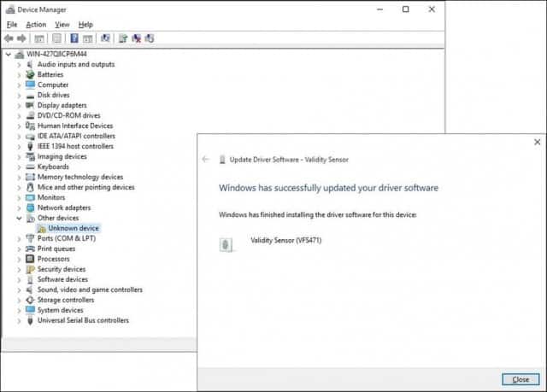Click the Scan for hardware changes icon
This screenshot has height=392, width=547.
click(105, 38)
